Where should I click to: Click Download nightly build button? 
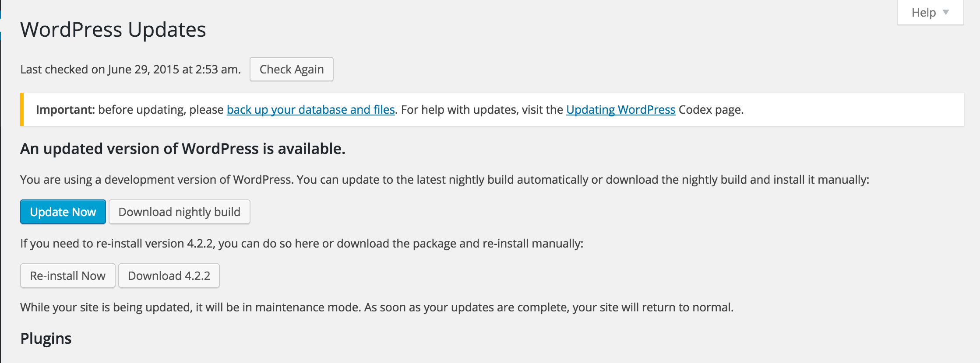point(180,212)
